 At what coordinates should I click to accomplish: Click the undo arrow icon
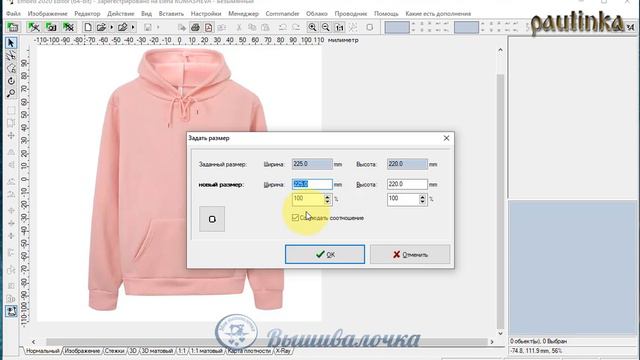click(x=282, y=27)
